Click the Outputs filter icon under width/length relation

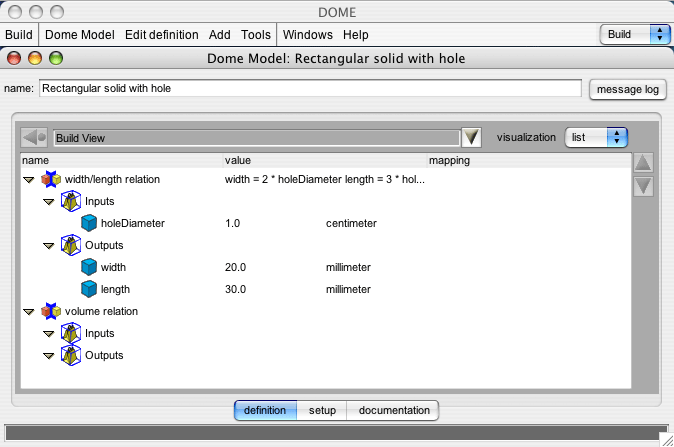[71, 245]
